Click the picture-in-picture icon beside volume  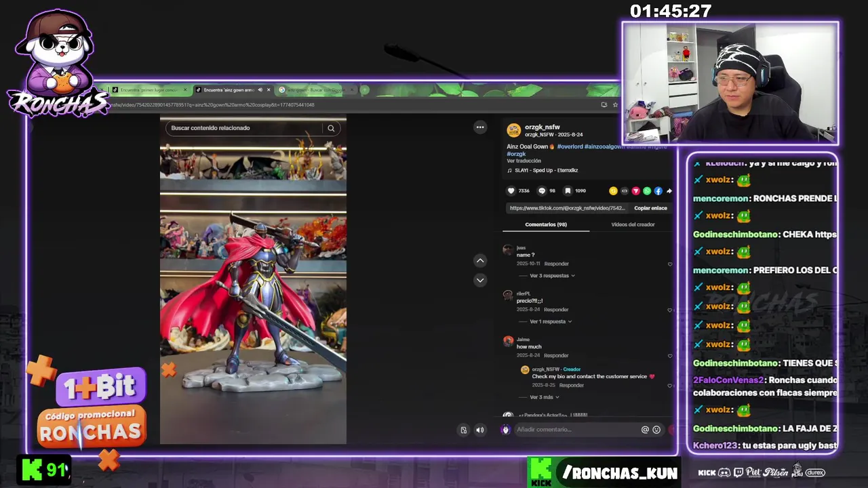click(x=463, y=430)
